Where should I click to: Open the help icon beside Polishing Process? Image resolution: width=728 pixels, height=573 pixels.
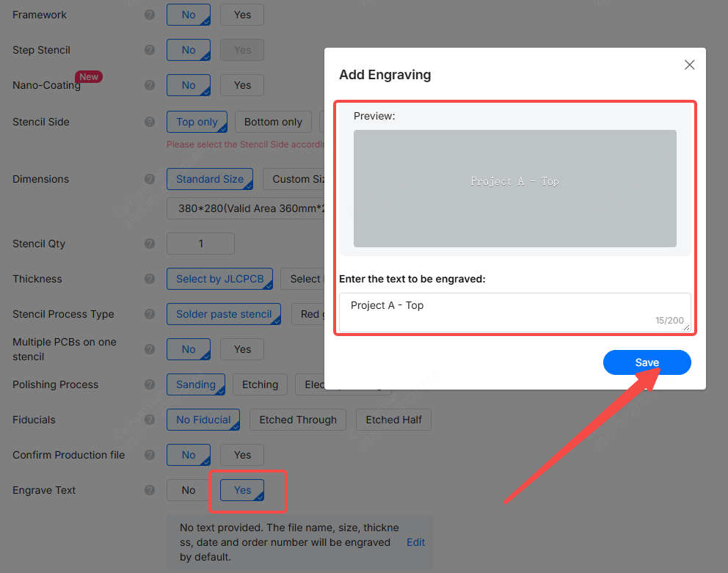(150, 385)
